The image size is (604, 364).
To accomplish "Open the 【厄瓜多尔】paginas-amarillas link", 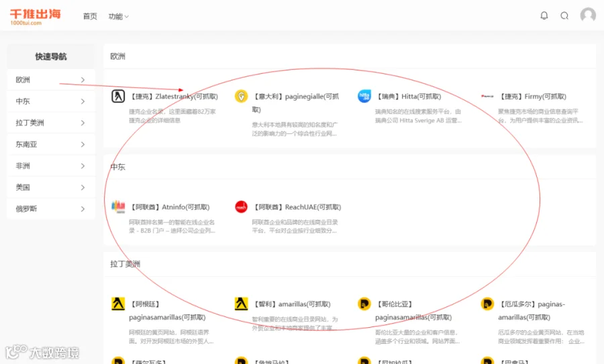I will pyautogui.click(x=532, y=310).
